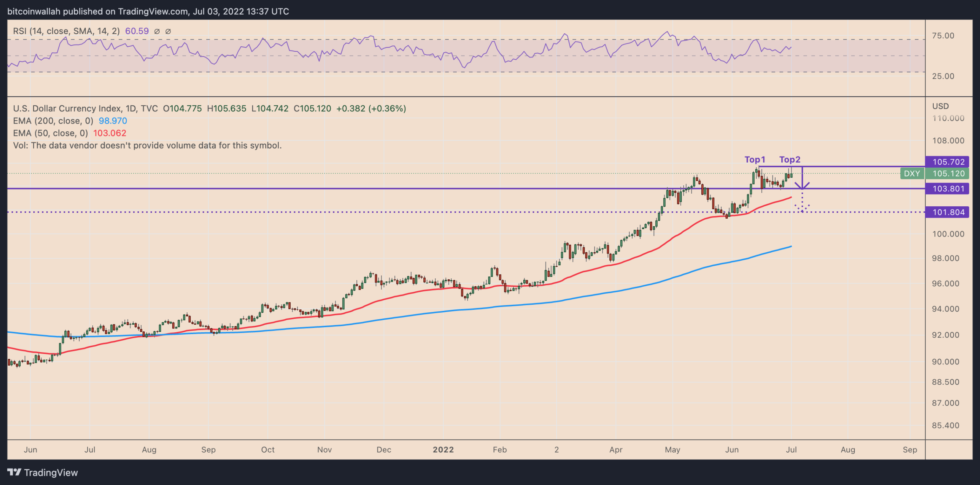Toggle the second hide icon beside the RSI value
The width and height of the screenshot is (980, 485).
(x=168, y=31)
